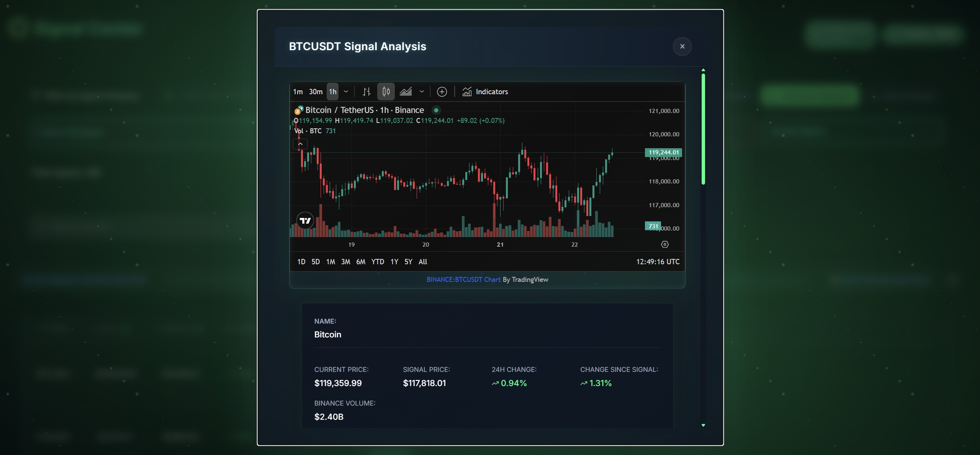Viewport: 980px width, 455px height.
Task: Collapse the chart legend with chevron
Action: 300,144
